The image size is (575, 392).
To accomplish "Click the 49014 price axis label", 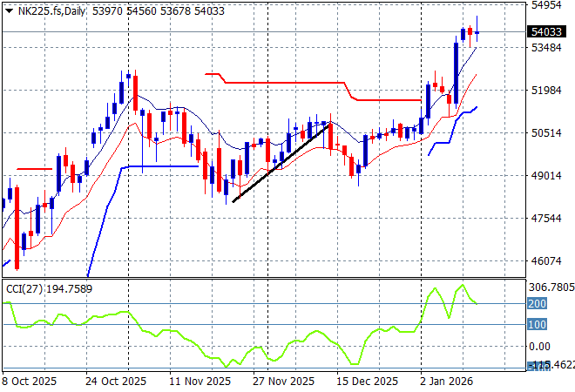I will coord(548,176).
